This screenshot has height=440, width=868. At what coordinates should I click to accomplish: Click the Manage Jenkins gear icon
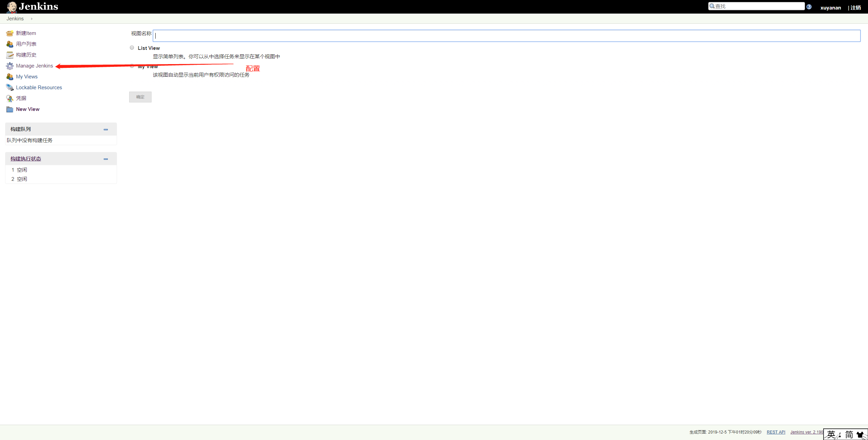click(9, 66)
